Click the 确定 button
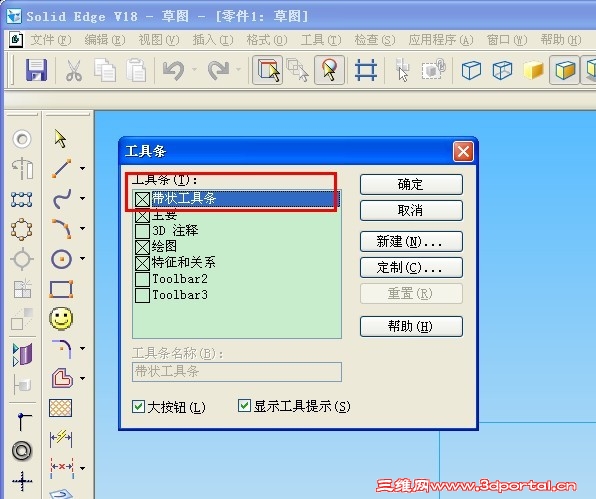The image size is (596, 499). 411,184
